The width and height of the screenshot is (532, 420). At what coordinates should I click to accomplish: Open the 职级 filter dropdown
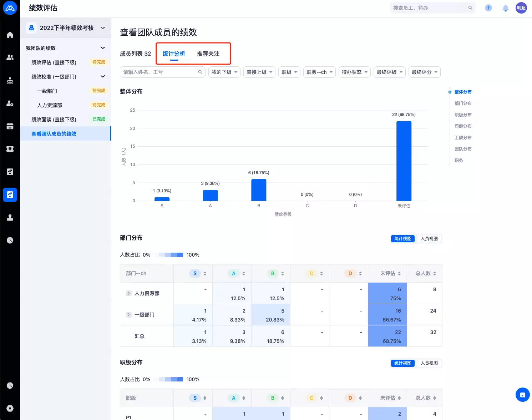[289, 72]
